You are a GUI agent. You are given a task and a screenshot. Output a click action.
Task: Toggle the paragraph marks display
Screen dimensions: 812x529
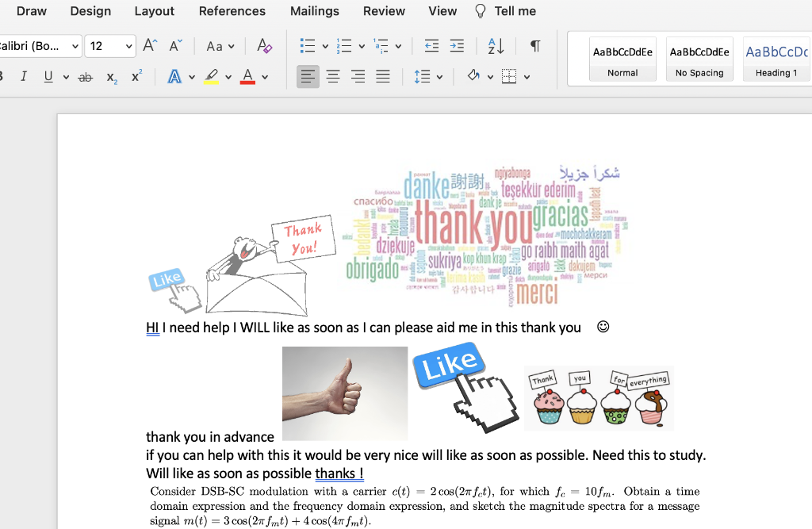click(x=534, y=46)
